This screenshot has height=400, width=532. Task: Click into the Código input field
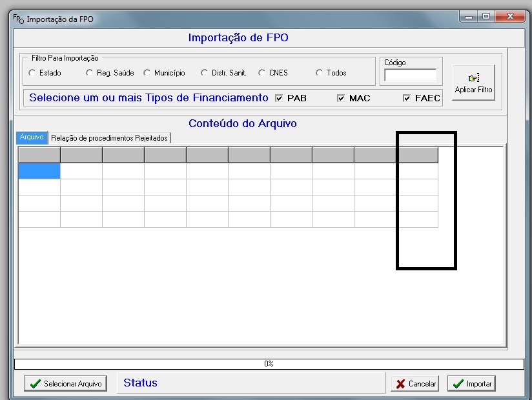[410, 75]
